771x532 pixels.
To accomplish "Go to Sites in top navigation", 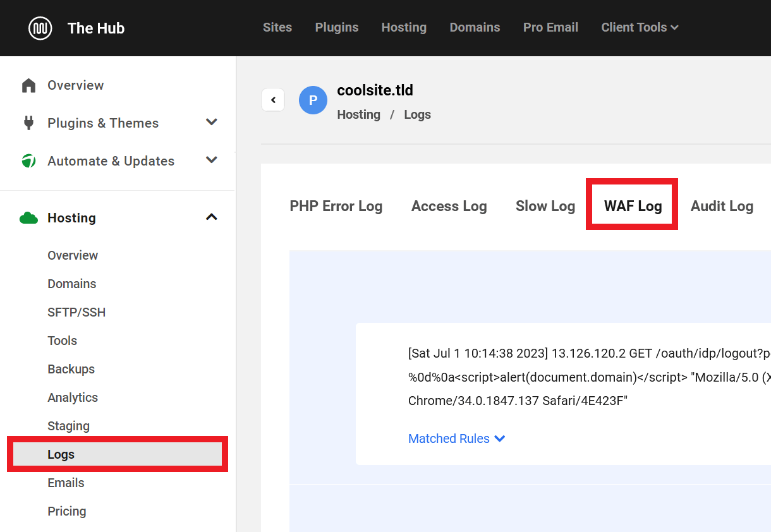I will (x=277, y=27).
